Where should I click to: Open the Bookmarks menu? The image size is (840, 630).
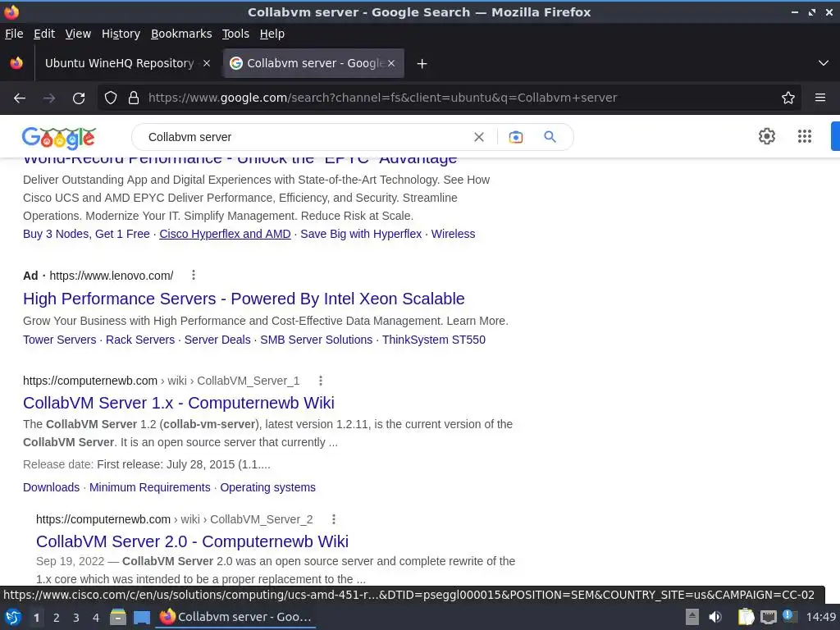[x=181, y=34]
